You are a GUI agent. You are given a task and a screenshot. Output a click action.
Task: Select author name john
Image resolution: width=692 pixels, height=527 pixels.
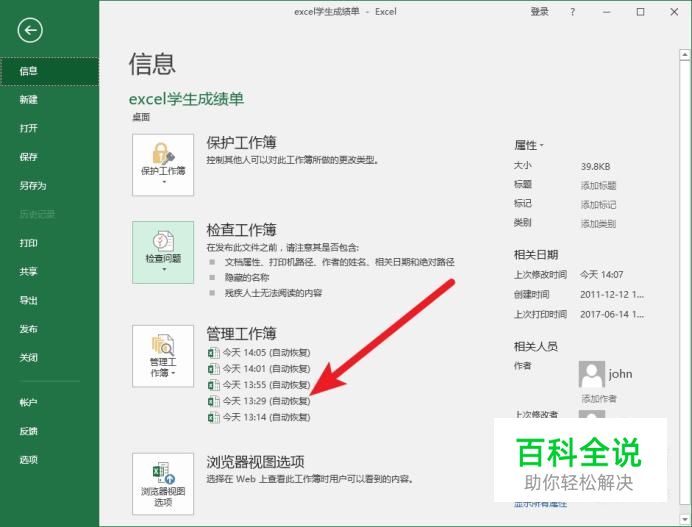(621, 374)
